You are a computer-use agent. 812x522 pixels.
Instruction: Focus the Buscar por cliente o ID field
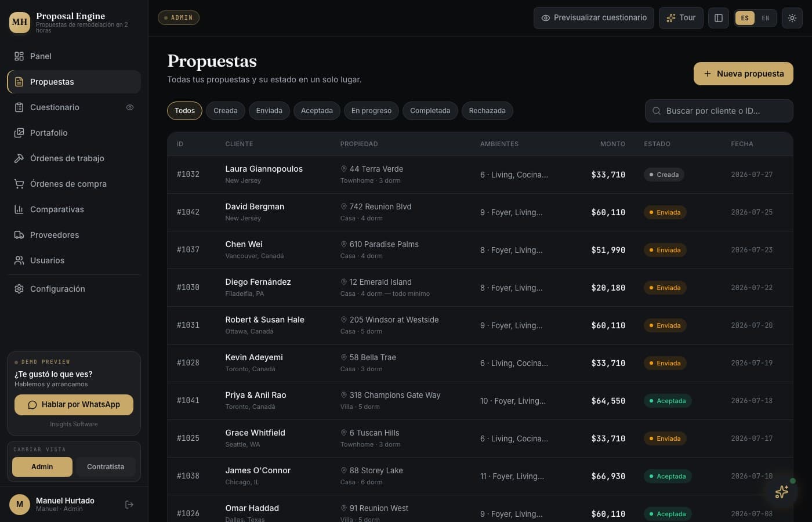719,111
